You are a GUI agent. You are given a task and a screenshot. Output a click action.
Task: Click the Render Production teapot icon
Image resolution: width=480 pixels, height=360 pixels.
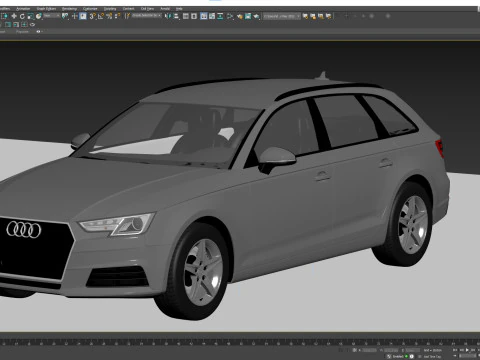(256, 16)
